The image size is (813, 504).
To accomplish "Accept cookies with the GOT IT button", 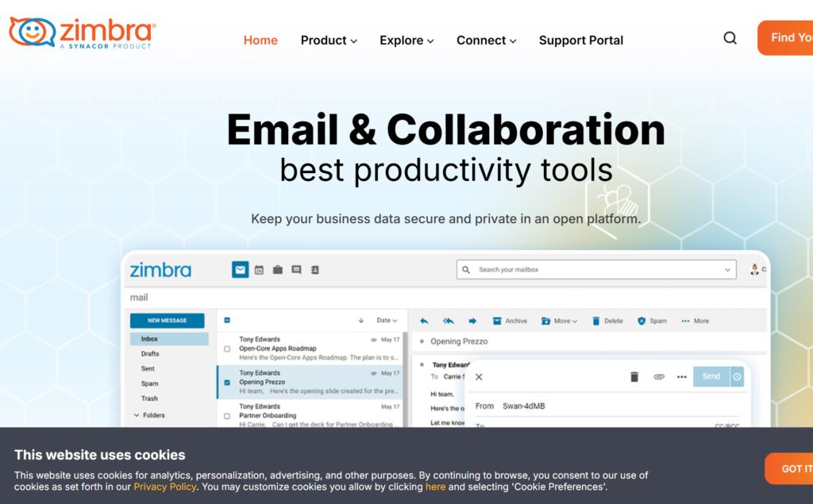I will coord(788,469).
